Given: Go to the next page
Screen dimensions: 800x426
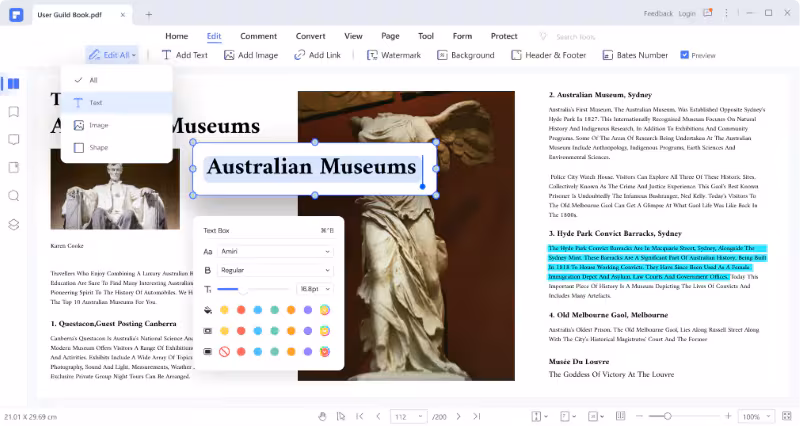Looking at the screenshot, I should click(x=458, y=416).
